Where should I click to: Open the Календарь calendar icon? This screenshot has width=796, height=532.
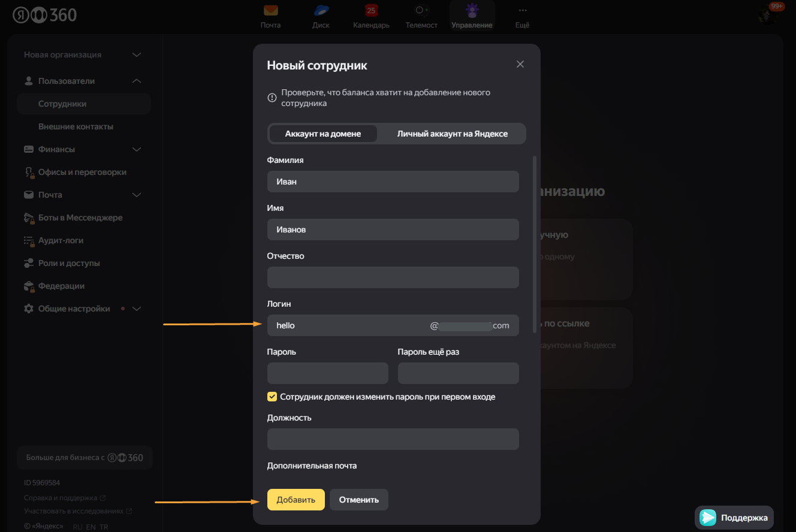tap(371, 11)
